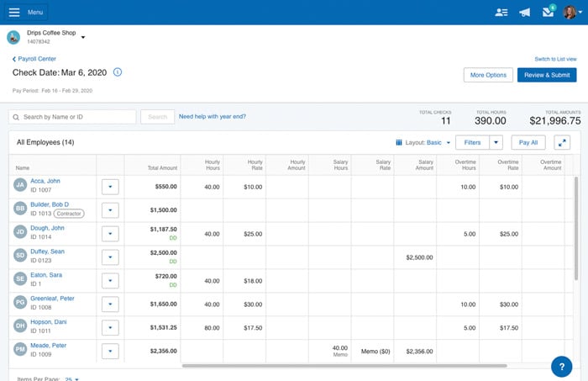Open Need help with year end link
Viewport: 588px width, 381px height.
pos(213,117)
